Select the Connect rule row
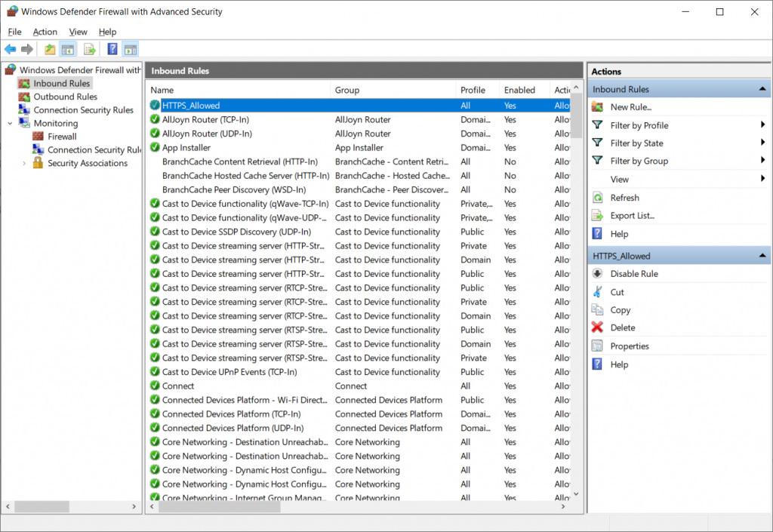Screen dimensions: 773x532 click(359, 386)
